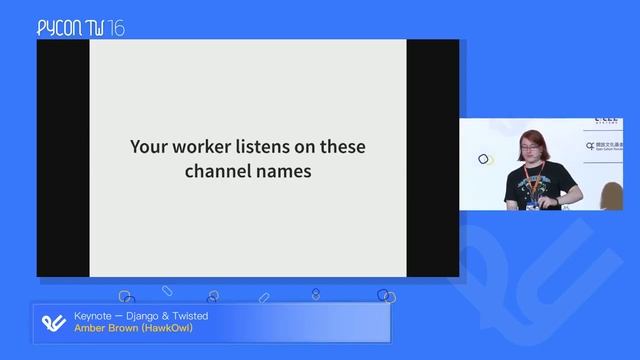This screenshot has width=640, height=360.
Task: Click the "Keynote — Django & Twisted" title text
Action: 141,316
